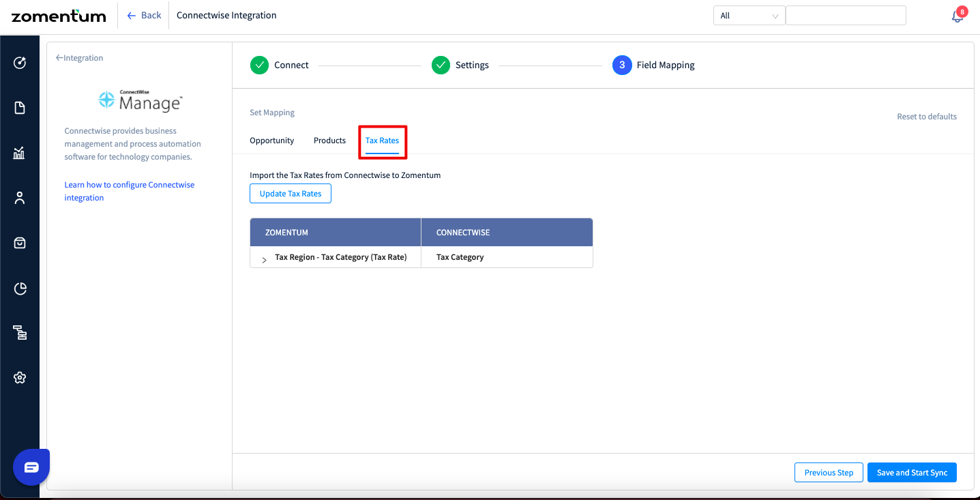The image size is (980, 500).
Task: Click the ConnectWise Manage logo
Action: (140, 100)
